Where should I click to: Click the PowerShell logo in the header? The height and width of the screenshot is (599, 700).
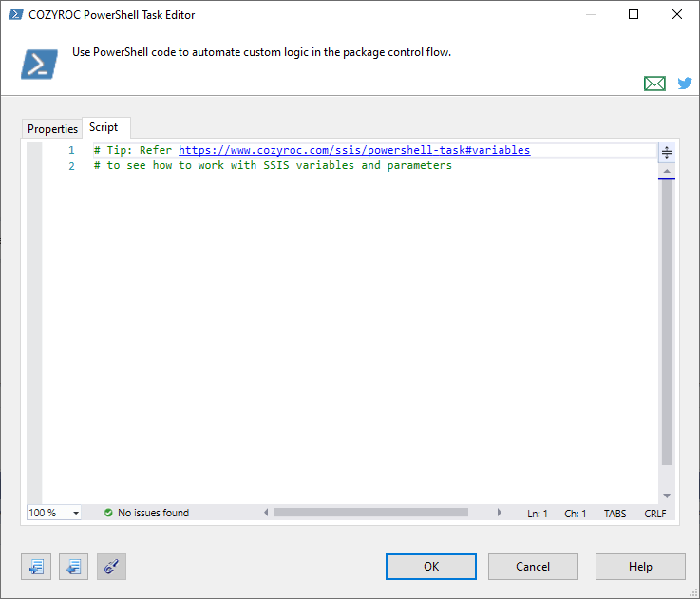[39, 65]
